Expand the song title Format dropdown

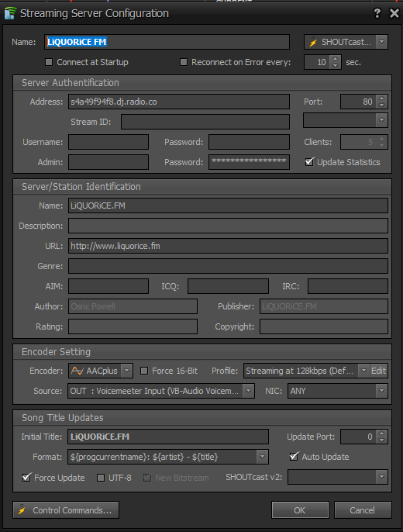(263, 457)
